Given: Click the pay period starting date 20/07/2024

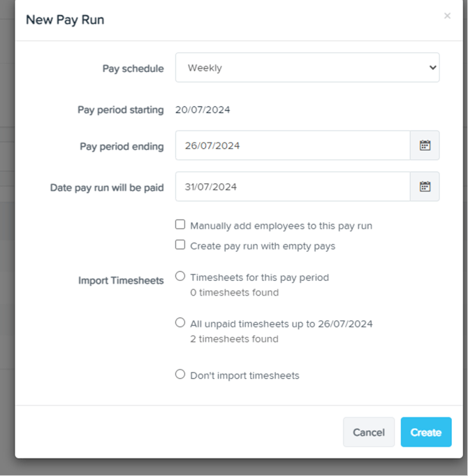Looking at the screenshot, I should point(203,110).
